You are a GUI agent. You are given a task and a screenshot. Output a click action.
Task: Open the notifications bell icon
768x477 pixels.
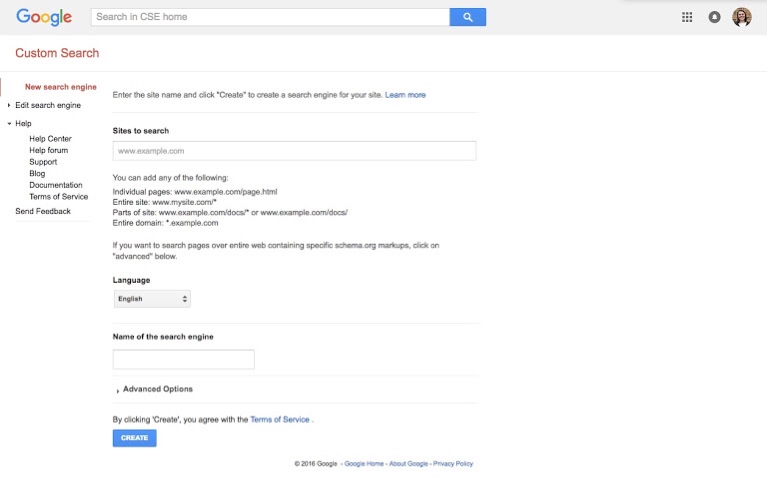714,17
